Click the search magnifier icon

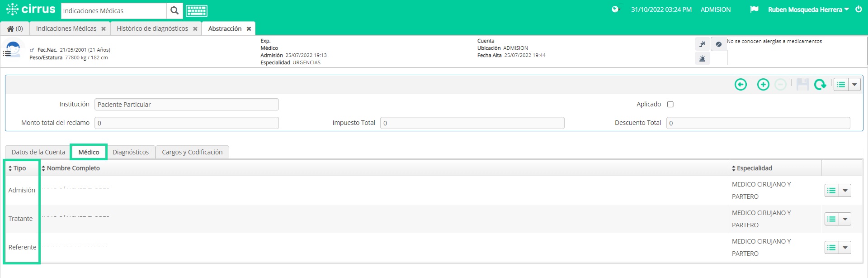(175, 10)
